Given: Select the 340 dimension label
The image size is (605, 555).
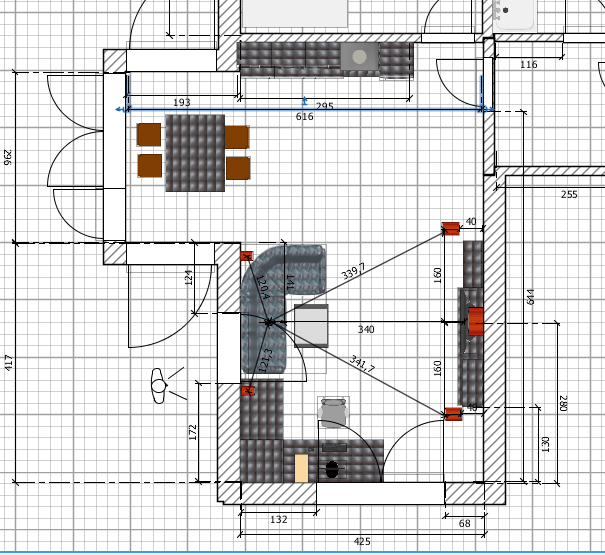Looking at the screenshot, I should tap(367, 328).
